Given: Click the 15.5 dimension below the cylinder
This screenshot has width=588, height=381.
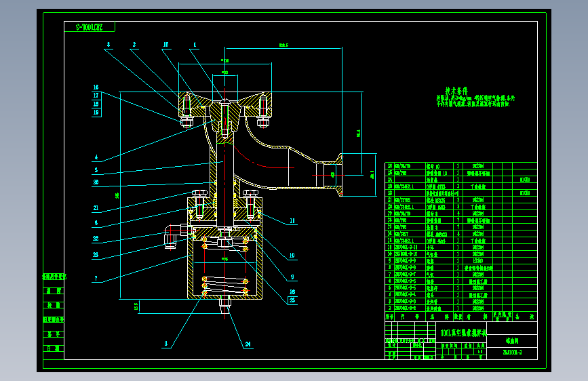Looking at the screenshot, I should pyautogui.click(x=136, y=306).
